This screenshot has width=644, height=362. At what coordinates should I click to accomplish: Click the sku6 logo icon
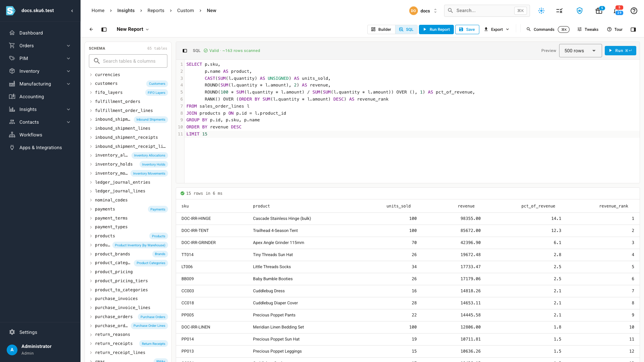click(11, 11)
